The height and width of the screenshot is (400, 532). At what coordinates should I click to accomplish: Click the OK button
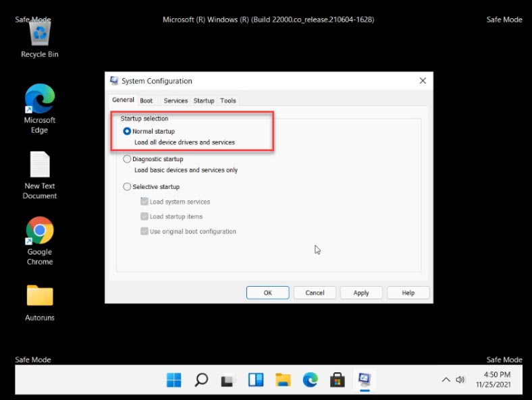(268, 293)
